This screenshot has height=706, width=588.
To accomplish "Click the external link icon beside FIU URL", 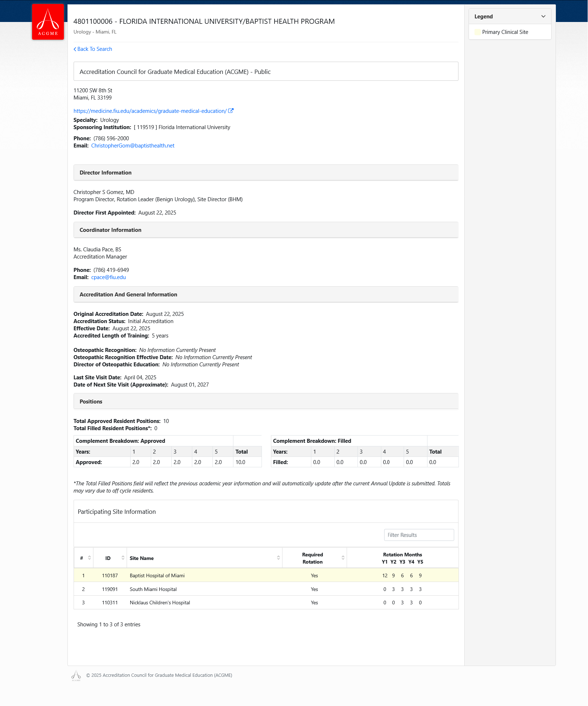I will pos(231,111).
